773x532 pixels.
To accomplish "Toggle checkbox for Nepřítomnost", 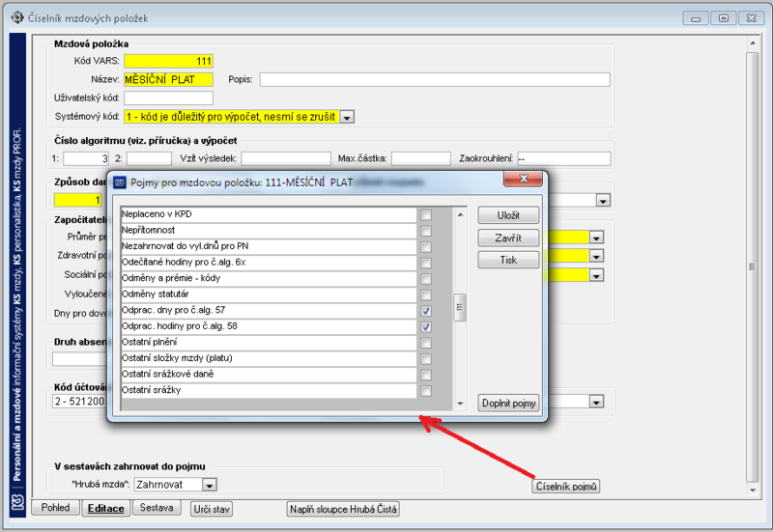I will (x=426, y=231).
